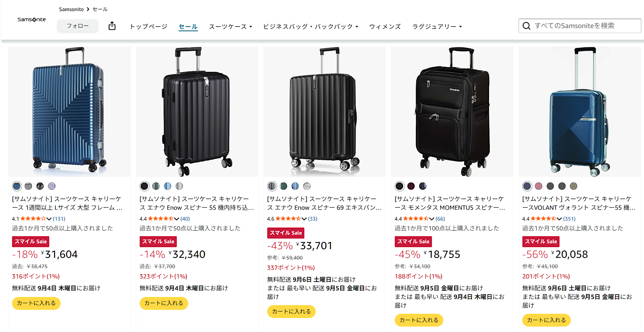Screen dimensions: 644x332
Task: Open the トップページ tab
Action: (148, 27)
